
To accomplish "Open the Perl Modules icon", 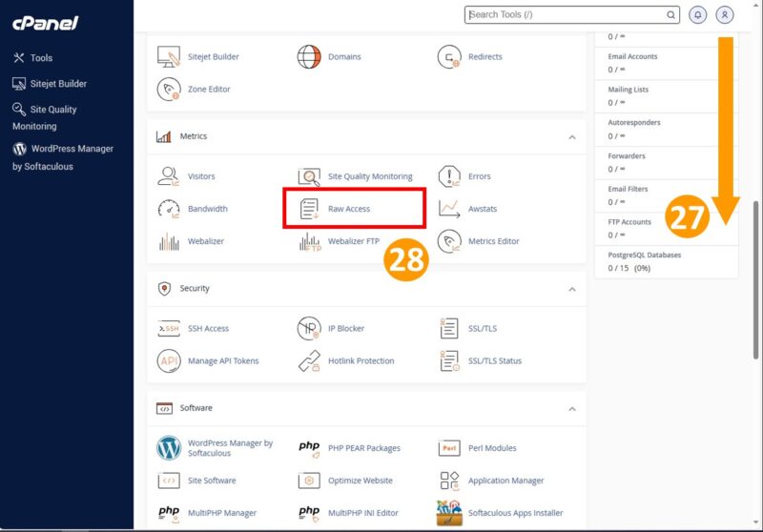I will pos(448,448).
